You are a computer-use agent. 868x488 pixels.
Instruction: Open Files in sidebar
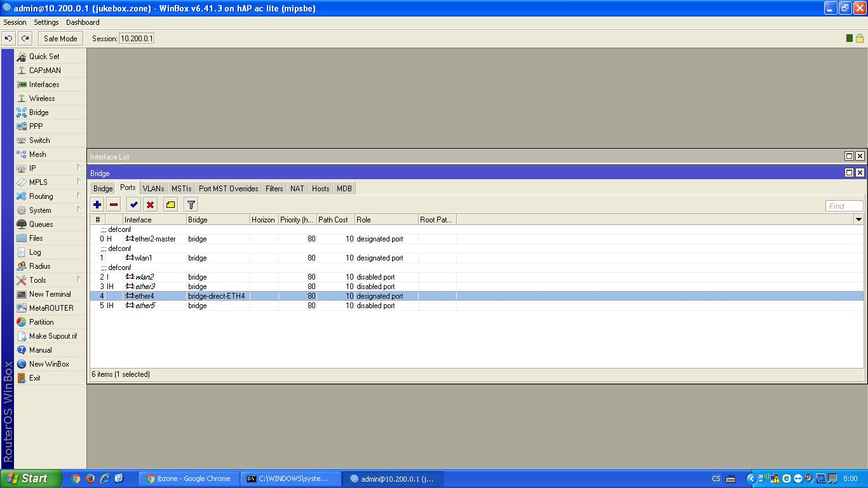pos(50,238)
